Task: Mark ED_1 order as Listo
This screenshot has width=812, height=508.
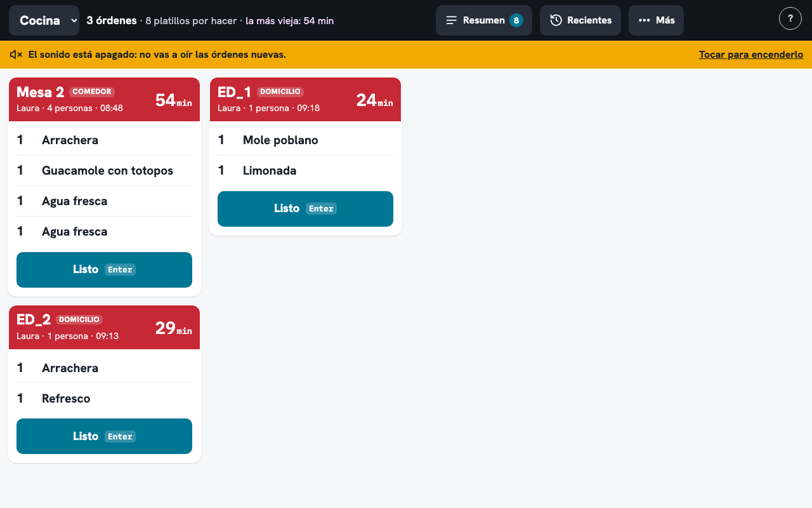Action: pos(305,209)
